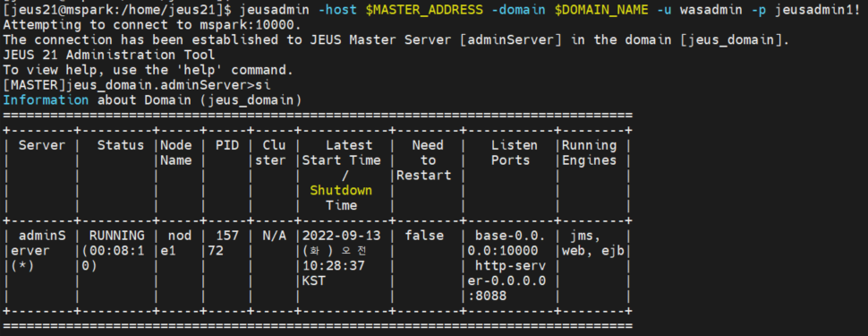Image resolution: width=868 pixels, height=336 pixels.
Task: Click the '10:28:37' start time
Action: [x=334, y=265]
